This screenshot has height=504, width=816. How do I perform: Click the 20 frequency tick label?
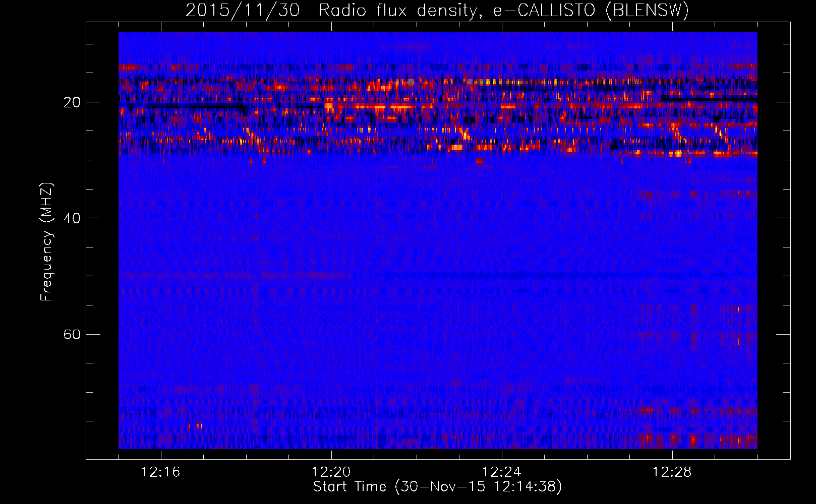72,102
